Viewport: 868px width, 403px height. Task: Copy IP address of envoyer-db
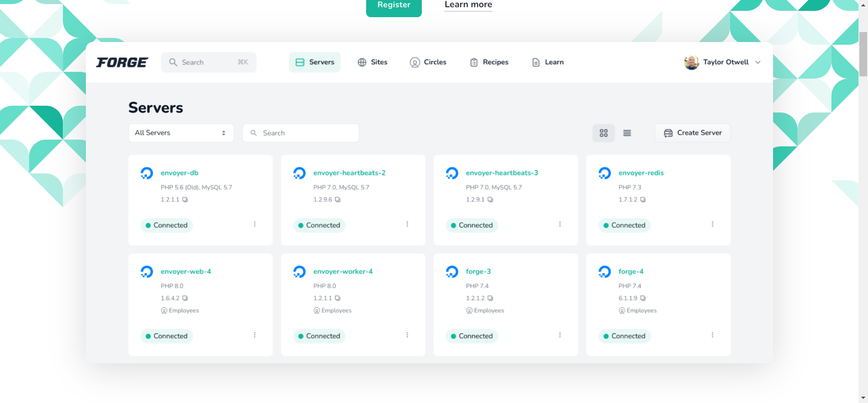(185, 200)
